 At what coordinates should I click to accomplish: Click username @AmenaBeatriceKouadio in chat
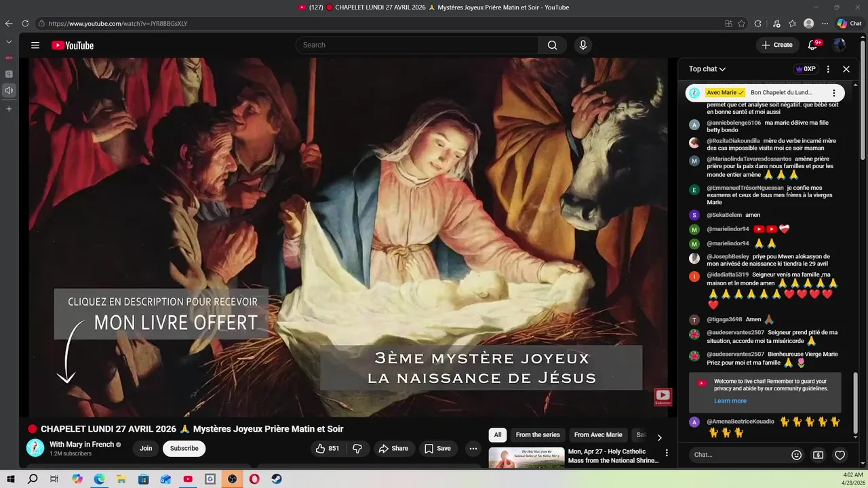741,422
